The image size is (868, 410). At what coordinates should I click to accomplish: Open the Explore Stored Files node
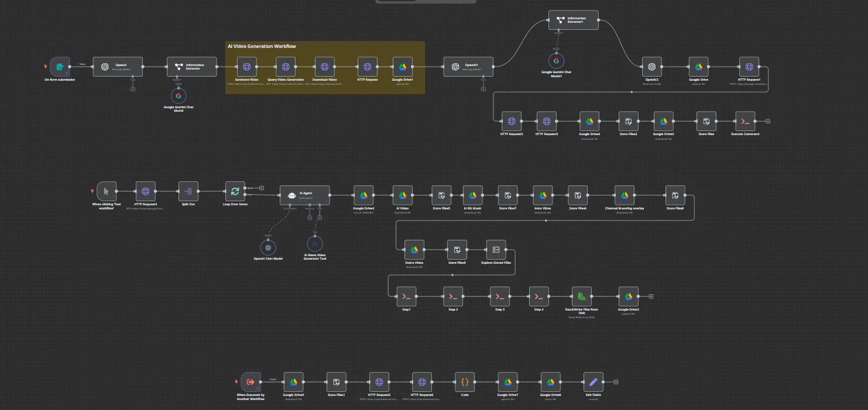tap(496, 250)
